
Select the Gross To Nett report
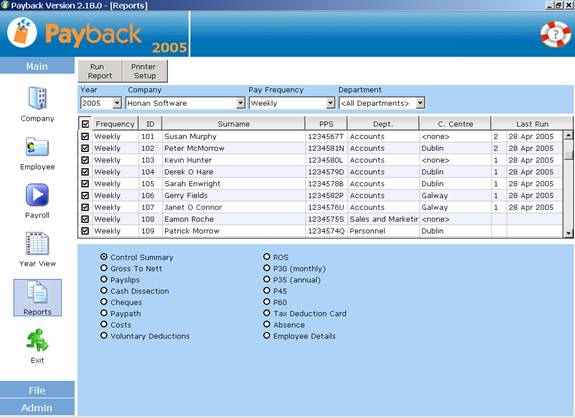[104, 268]
